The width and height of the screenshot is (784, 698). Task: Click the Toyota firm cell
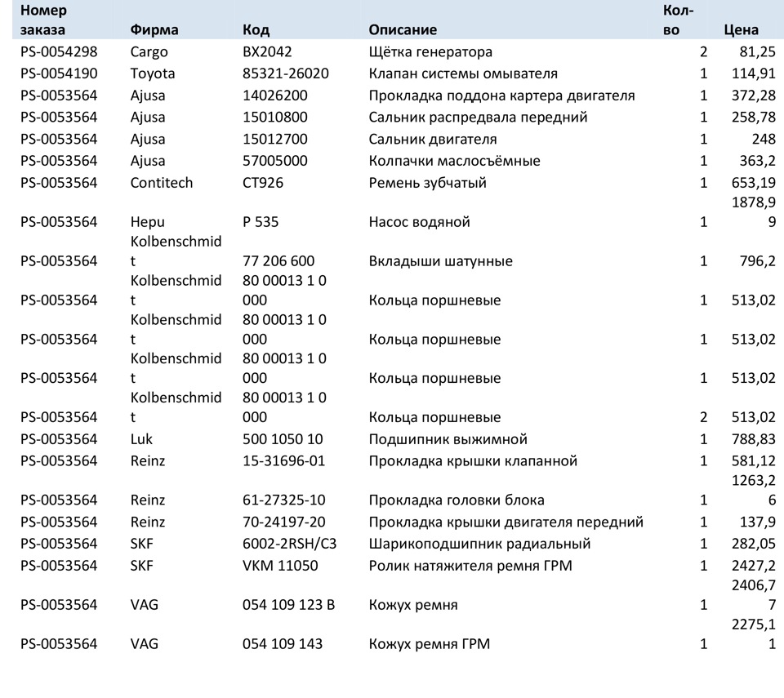click(153, 73)
